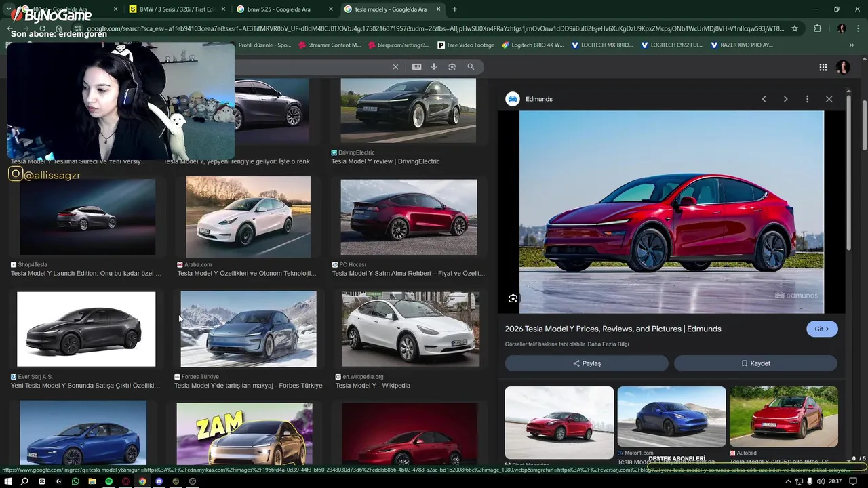Image resolution: width=868 pixels, height=488 pixels.
Task: Click the page address bar URL
Action: (x=434, y=28)
